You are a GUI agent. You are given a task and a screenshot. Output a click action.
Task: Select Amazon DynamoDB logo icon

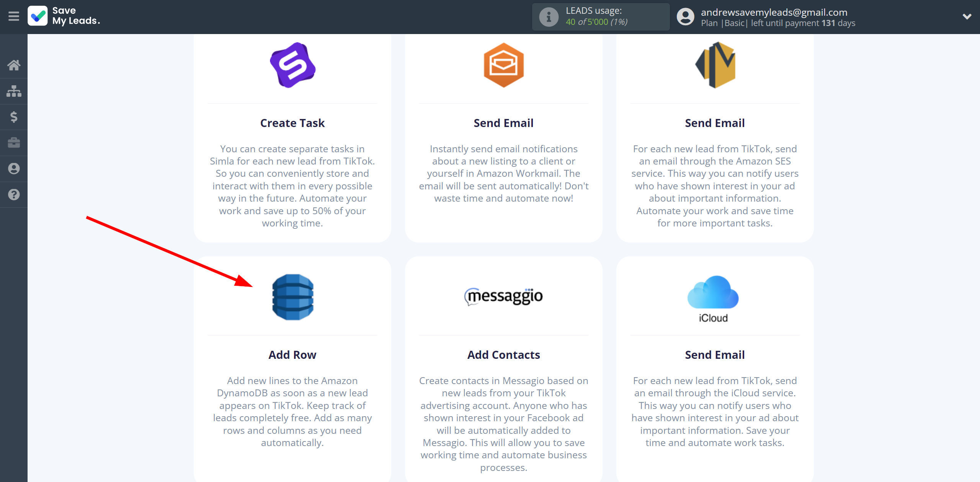292,297
